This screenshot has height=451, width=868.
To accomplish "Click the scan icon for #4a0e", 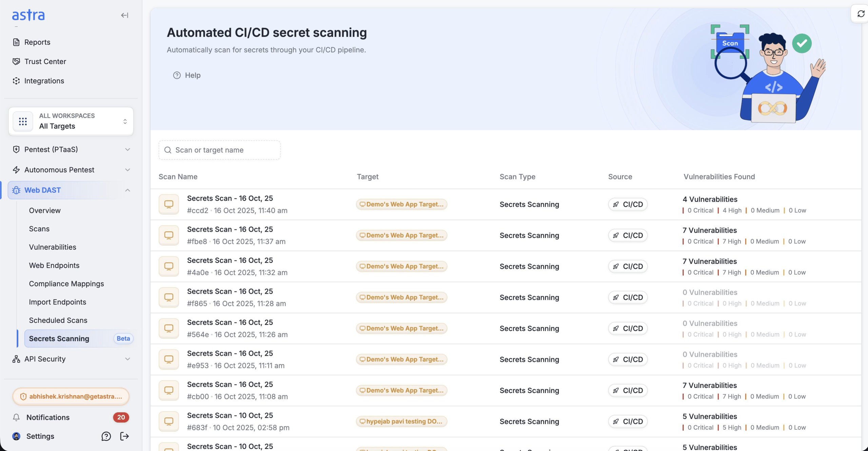I will pyautogui.click(x=169, y=267).
